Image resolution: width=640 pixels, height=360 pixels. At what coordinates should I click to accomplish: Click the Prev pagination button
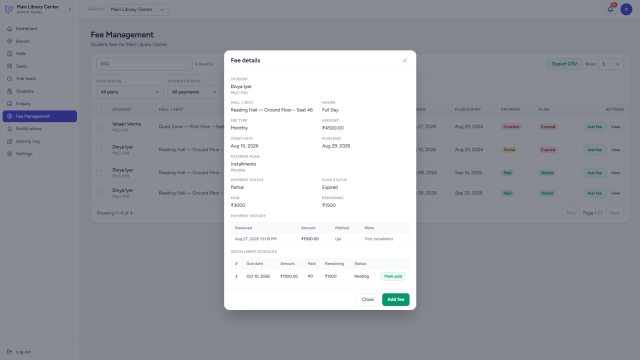click(571, 213)
